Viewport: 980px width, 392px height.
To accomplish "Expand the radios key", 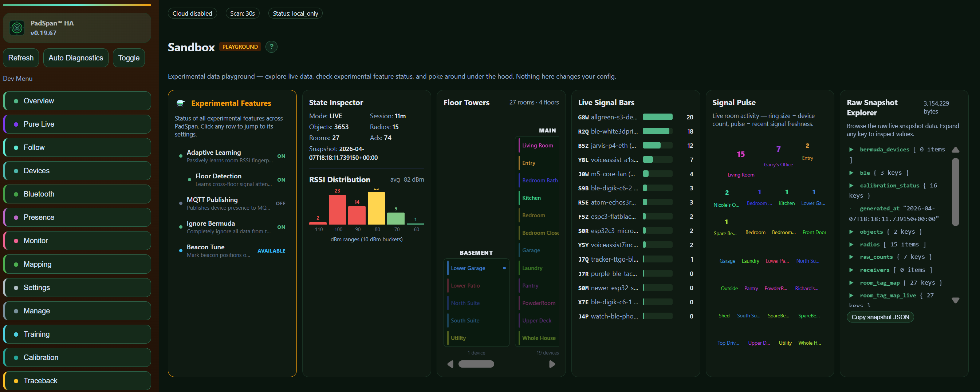I will tap(851, 245).
